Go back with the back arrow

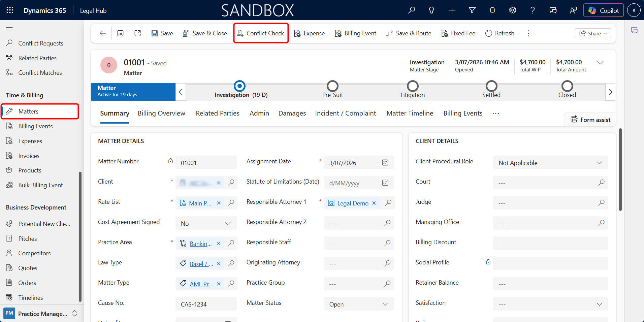[x=103, y=33]
